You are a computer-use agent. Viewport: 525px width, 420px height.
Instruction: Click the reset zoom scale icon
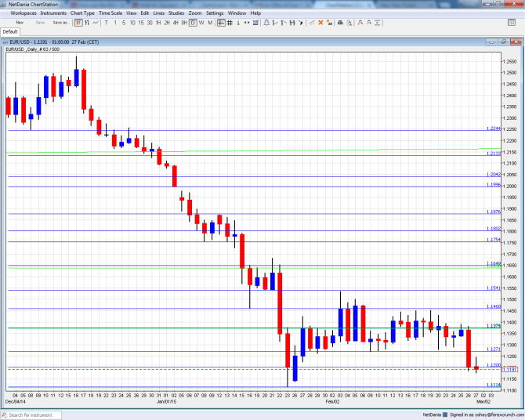click(378, 23)
